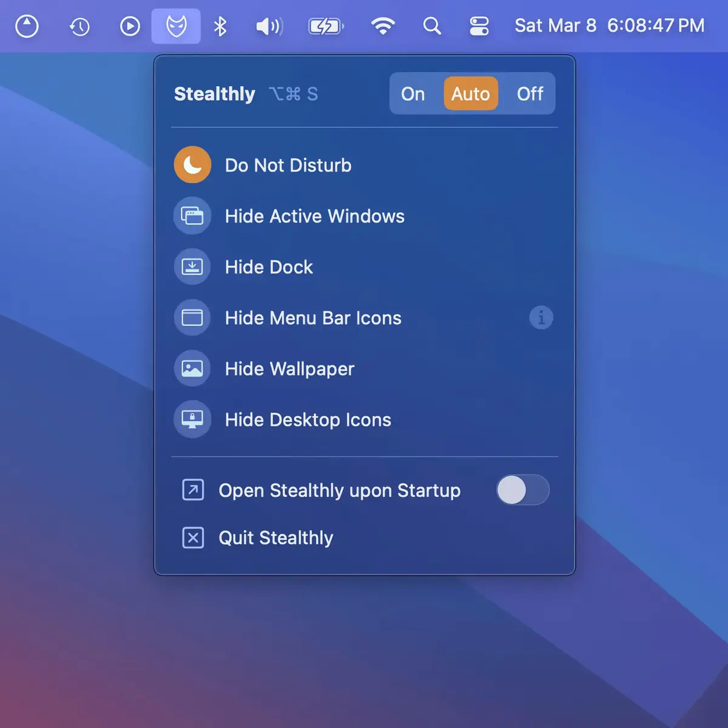Image resolution: width=728 pixels, height=728 pixels.
Task: Open the Wi-Fi menu in the menu bar
Action: (383, 25)
